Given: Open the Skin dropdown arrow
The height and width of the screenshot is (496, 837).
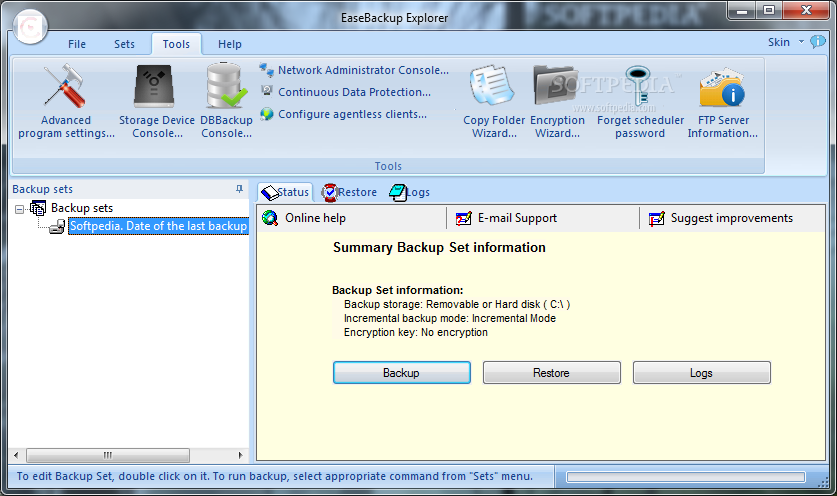Looking at the screenshot, I should click(801, 42).
